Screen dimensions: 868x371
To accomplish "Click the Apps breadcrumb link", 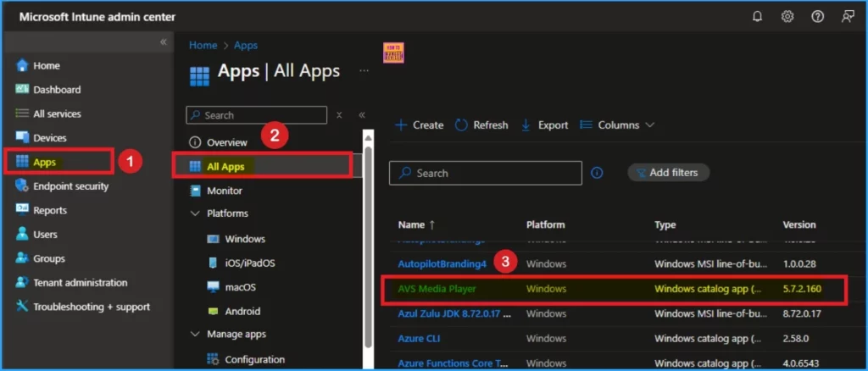I will [246, 46].
